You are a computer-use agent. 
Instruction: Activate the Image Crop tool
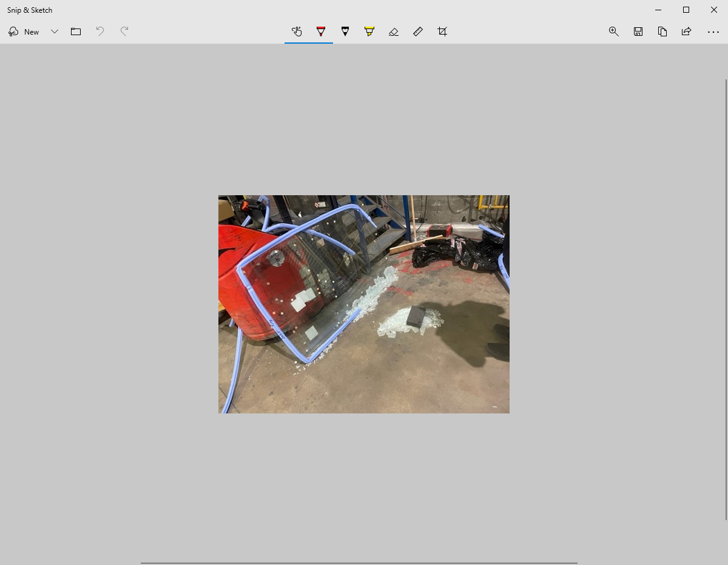[442, 32]
